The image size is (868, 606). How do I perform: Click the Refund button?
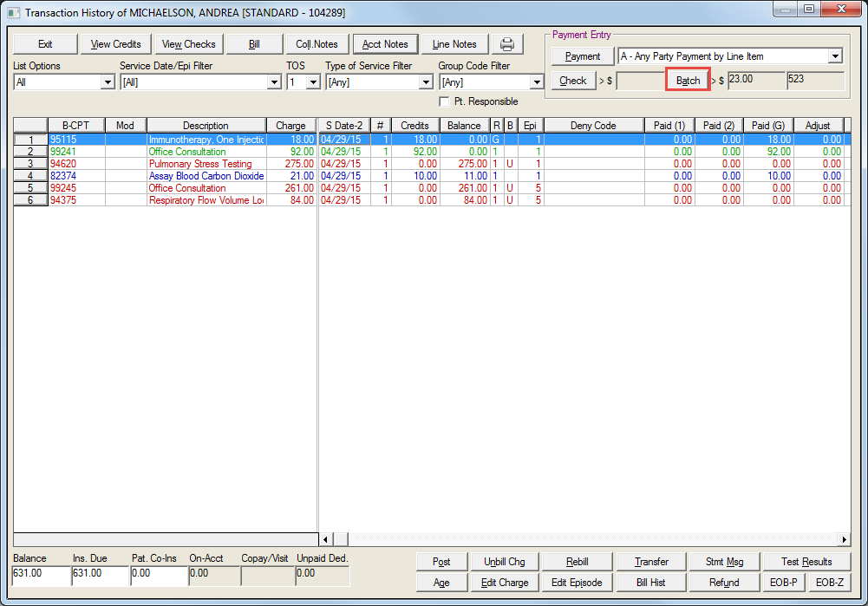coord(724,583)
